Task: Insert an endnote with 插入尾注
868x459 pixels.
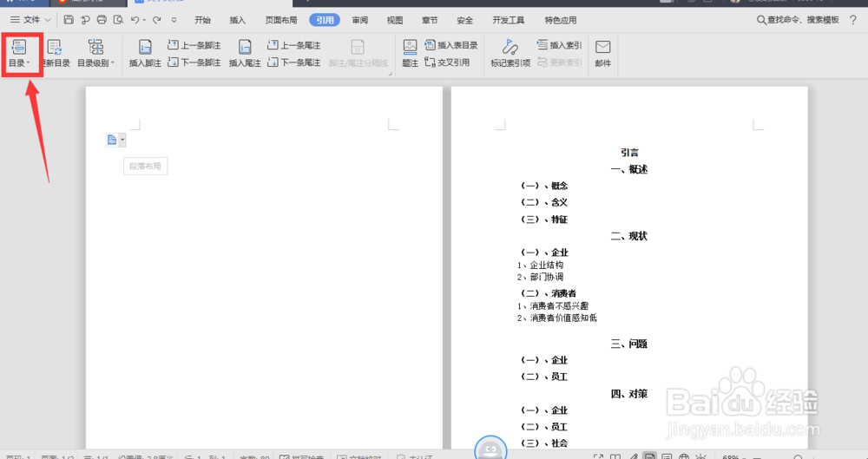Action: (245, 54)
